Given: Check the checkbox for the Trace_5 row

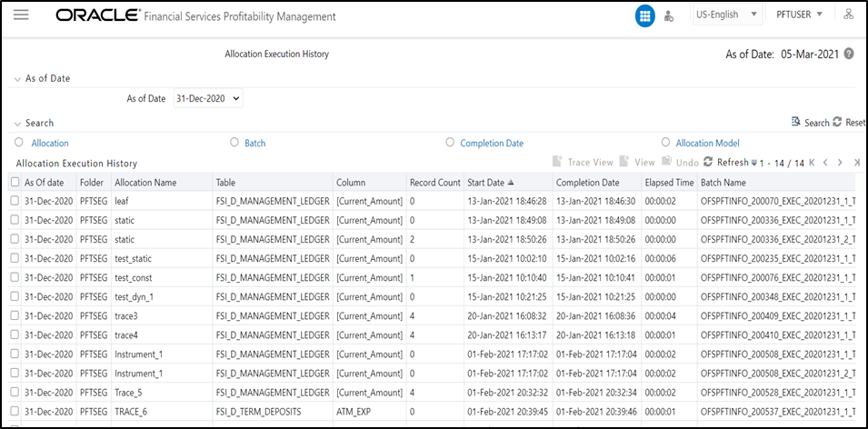Looking at the screenshot, I should click(x=15, y=393).
